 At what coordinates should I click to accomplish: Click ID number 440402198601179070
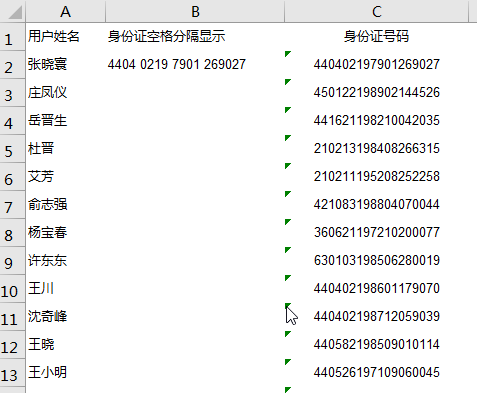coord(376,289)
